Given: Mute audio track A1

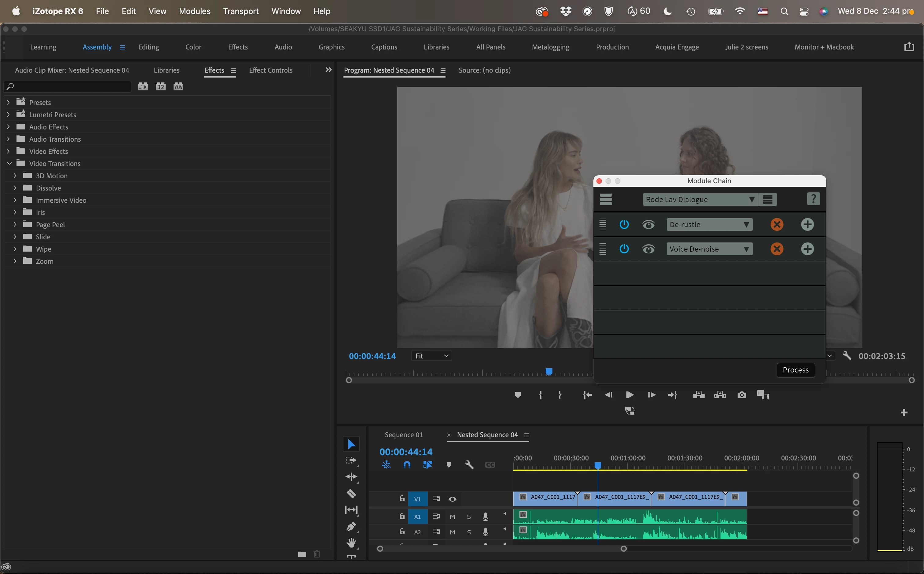Looking at the screenshot, I should tap(452, 517).
